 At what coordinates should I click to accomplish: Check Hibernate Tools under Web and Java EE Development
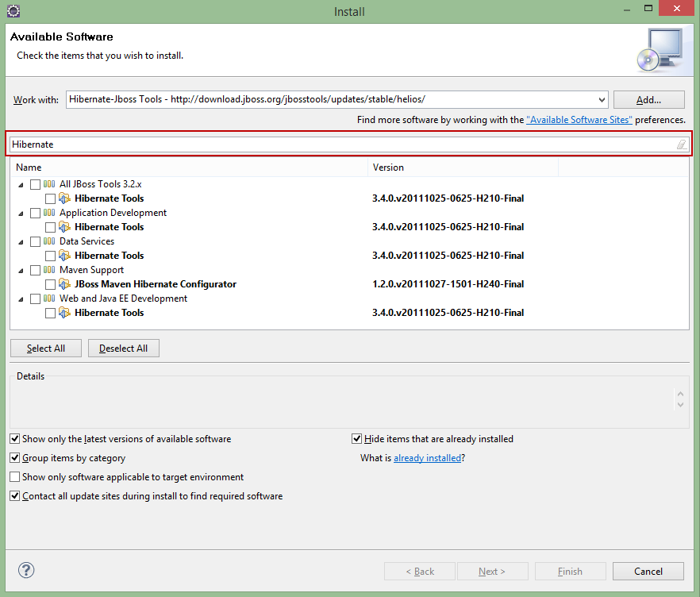coord(51,313)
